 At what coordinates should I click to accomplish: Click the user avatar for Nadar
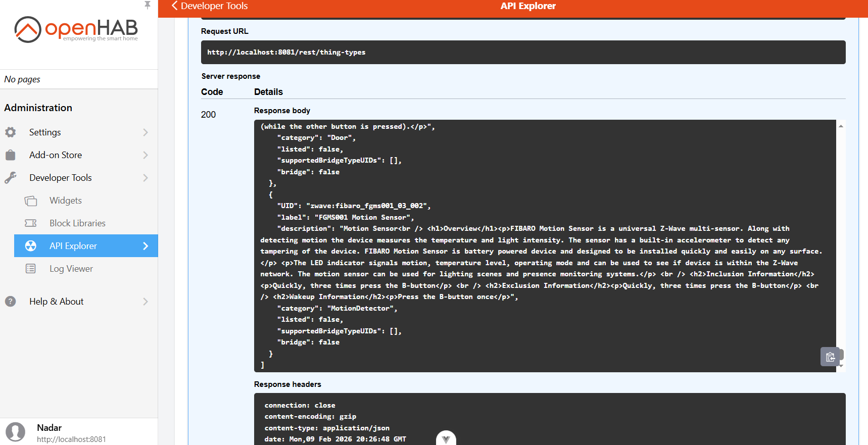tap(16, 432)
